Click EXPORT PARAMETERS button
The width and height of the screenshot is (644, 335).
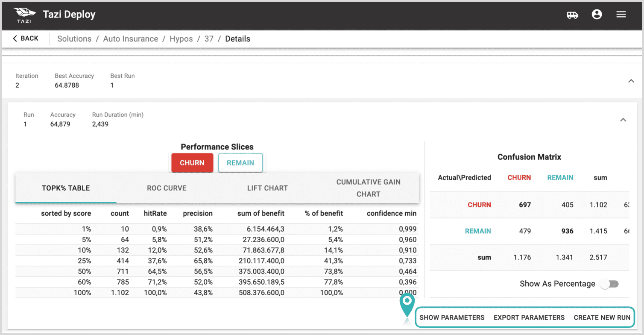tap(529, 317)
